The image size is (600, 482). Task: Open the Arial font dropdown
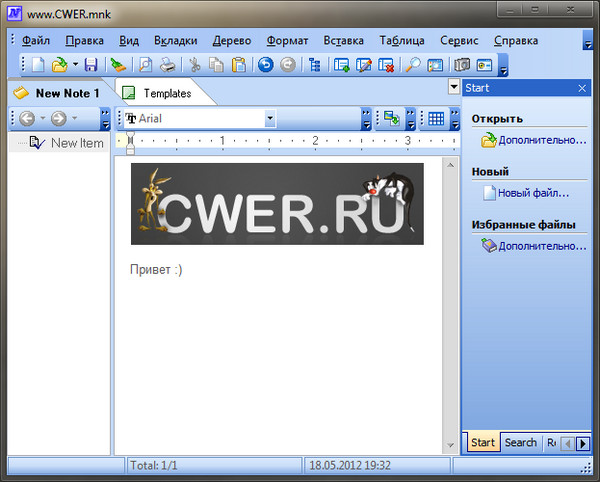(x=270, y=118)
